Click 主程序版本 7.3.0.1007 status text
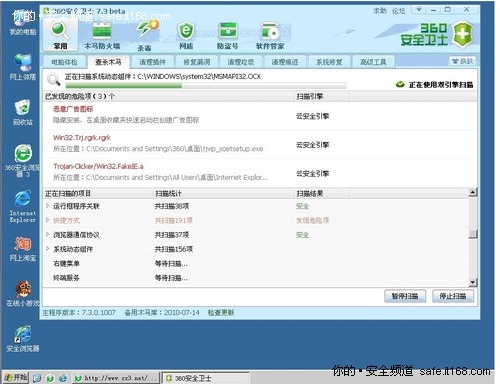 pos(79,313)
